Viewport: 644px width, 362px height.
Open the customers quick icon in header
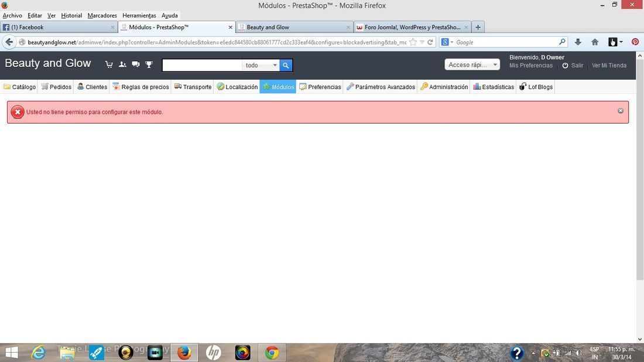pos(122,64)
